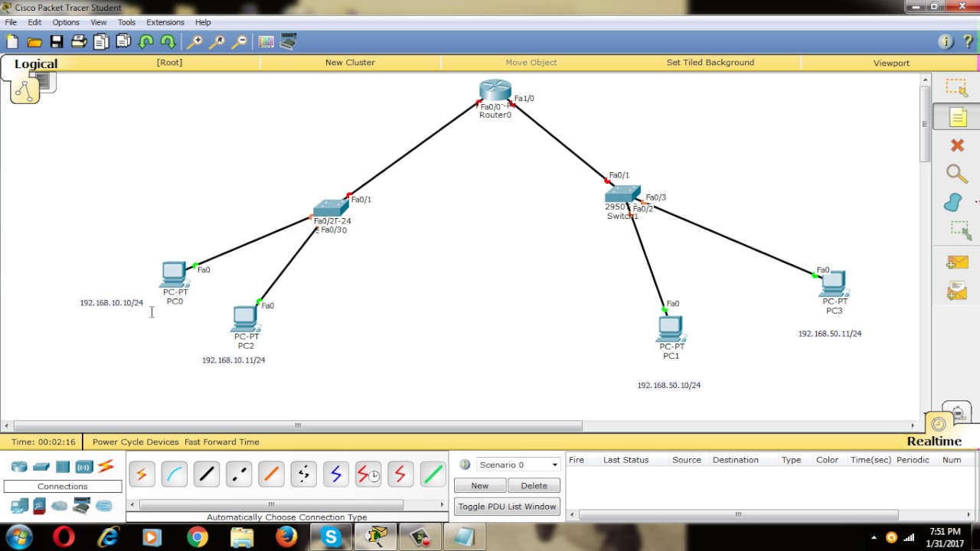Pick the orange Fiber cable

pos(271,474)
